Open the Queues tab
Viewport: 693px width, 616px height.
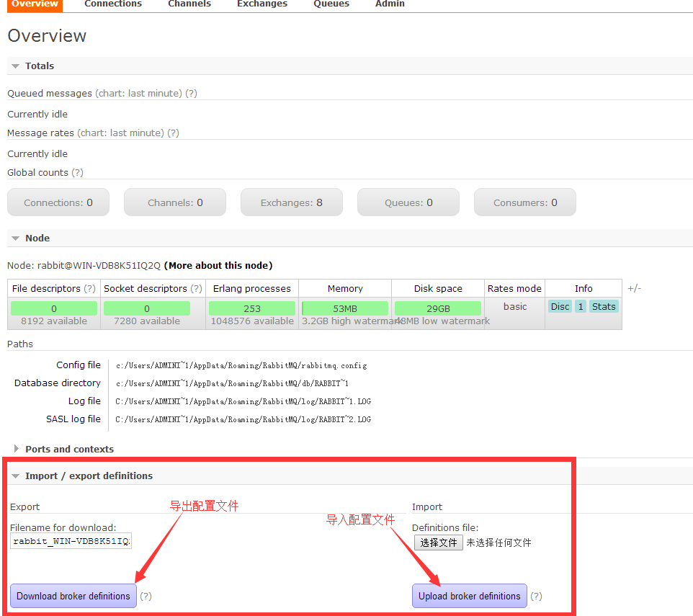331,4
